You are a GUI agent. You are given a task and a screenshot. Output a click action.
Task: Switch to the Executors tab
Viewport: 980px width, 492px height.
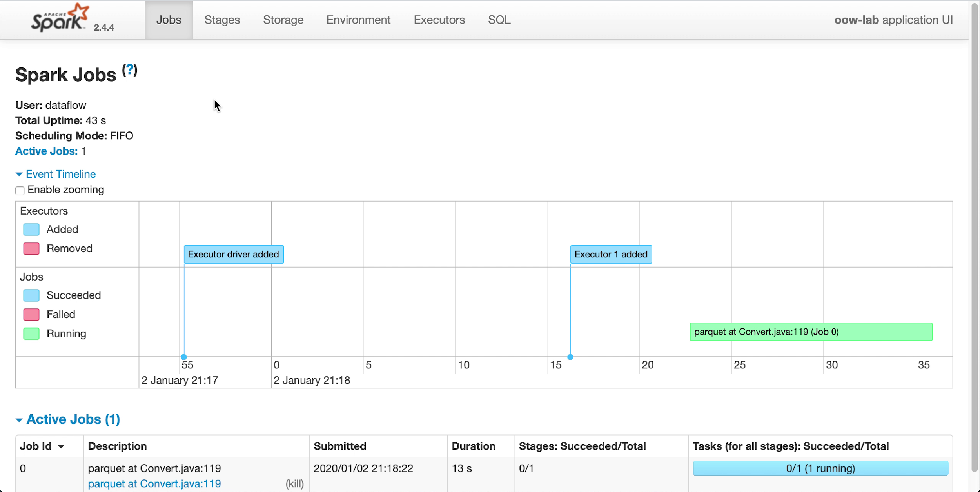439,20
